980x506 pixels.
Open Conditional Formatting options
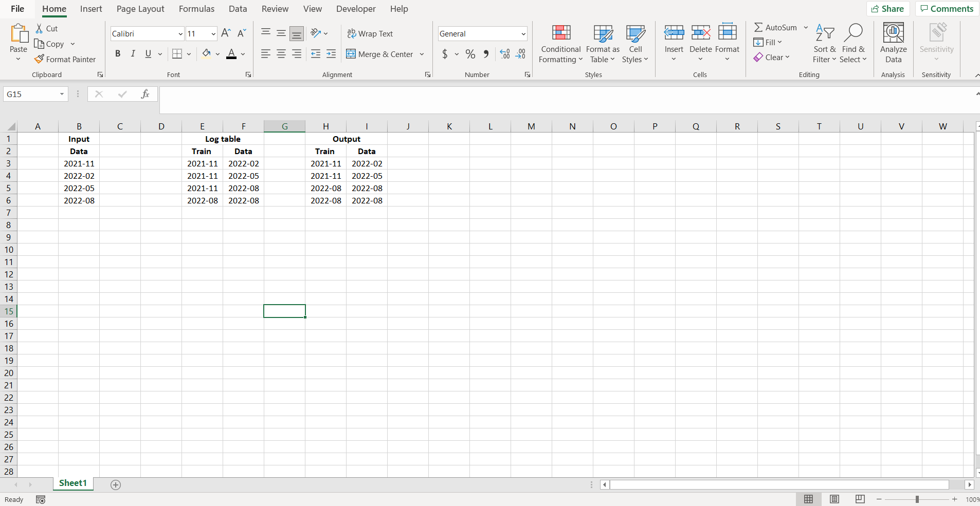[x=560, y=44]
